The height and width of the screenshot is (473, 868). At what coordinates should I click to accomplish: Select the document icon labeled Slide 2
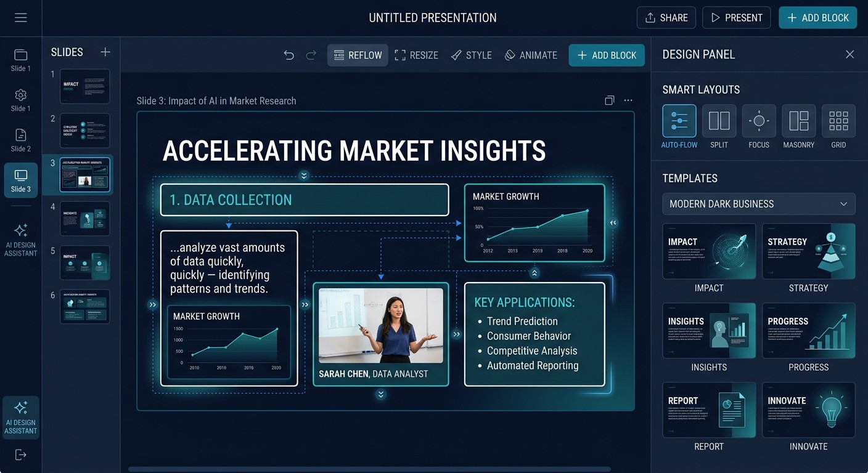pos(20,140)
